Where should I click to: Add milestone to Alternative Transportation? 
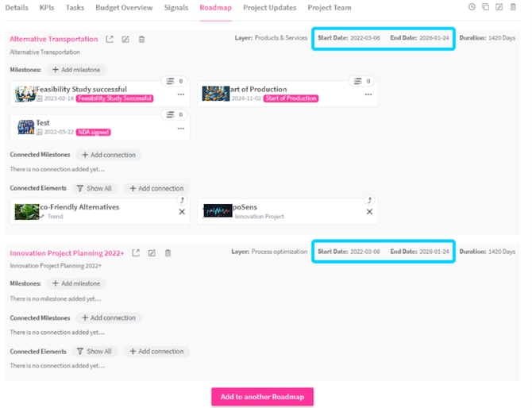coord(76,70)
